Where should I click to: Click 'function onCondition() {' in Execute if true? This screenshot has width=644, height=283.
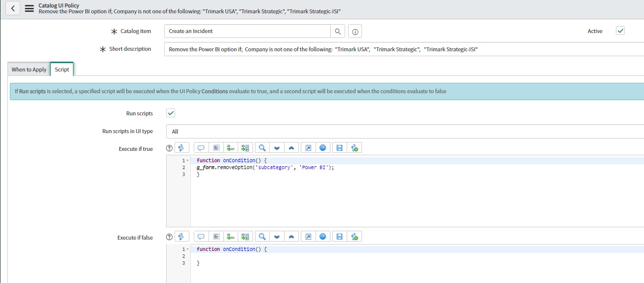click(x=231, y=161)
